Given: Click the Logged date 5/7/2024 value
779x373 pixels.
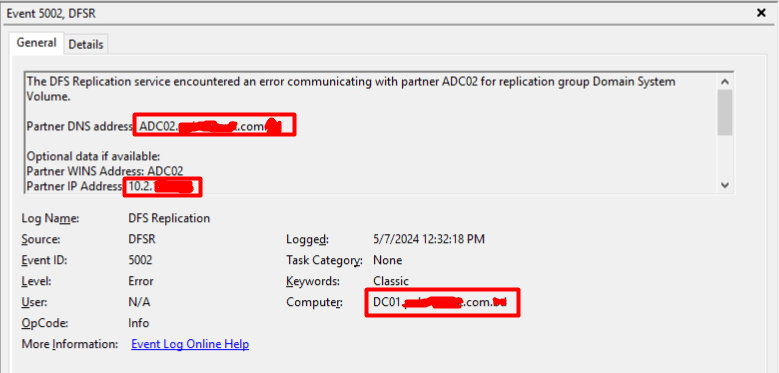Looking at the screenshot, I should pos(429,239).
